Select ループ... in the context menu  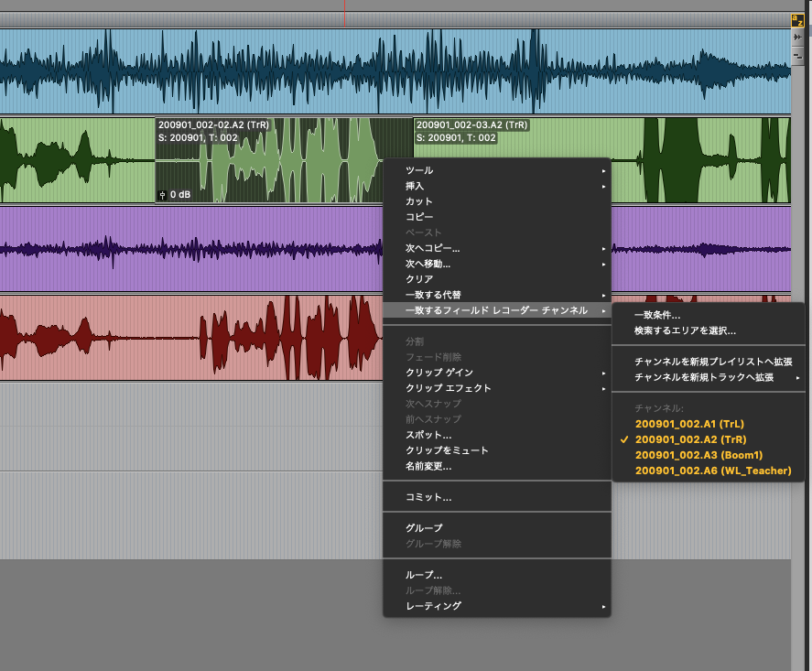pos(497,575)
